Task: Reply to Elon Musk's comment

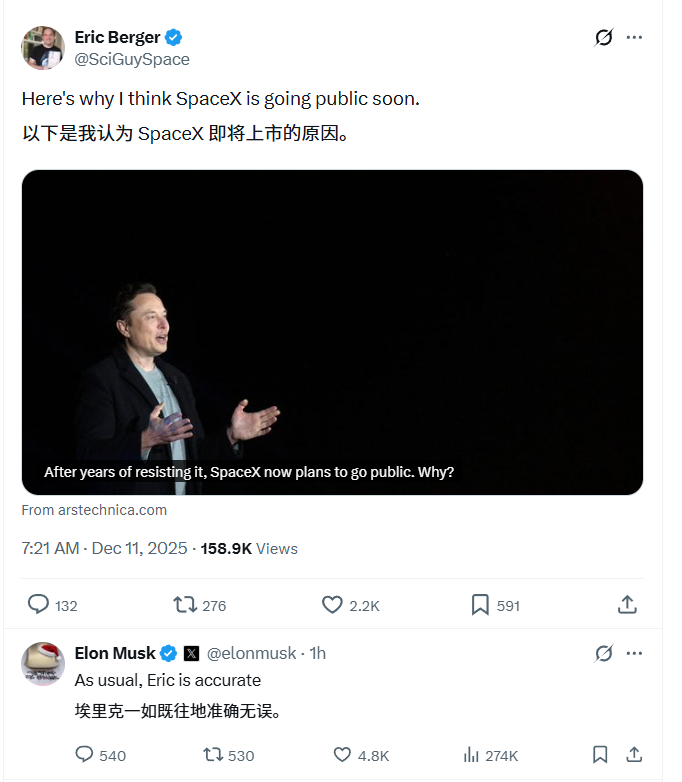Action: (x=86, y=755)
